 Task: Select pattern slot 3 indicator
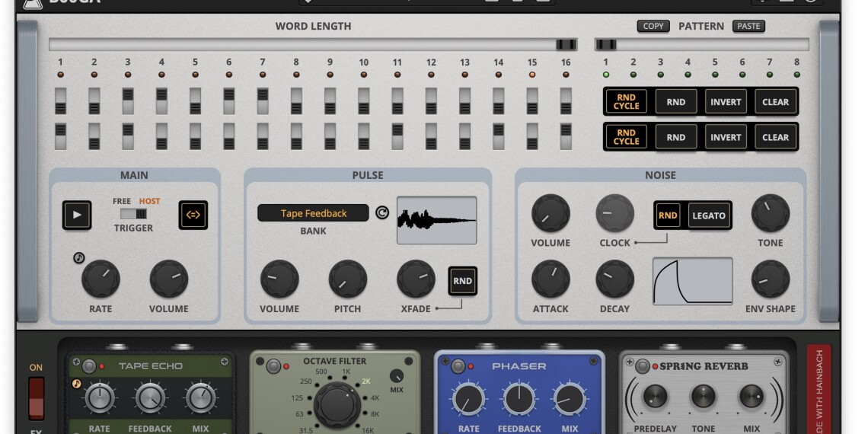660,75
